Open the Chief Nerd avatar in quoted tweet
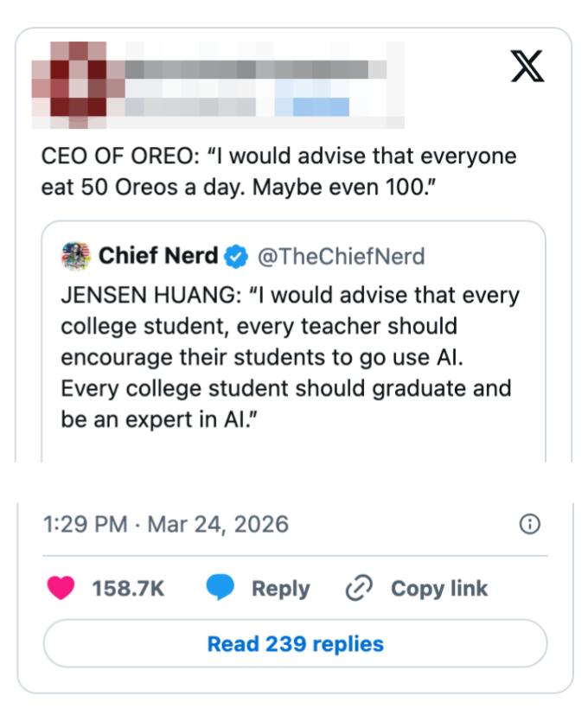Screen dimensions: 588x728 76,256
